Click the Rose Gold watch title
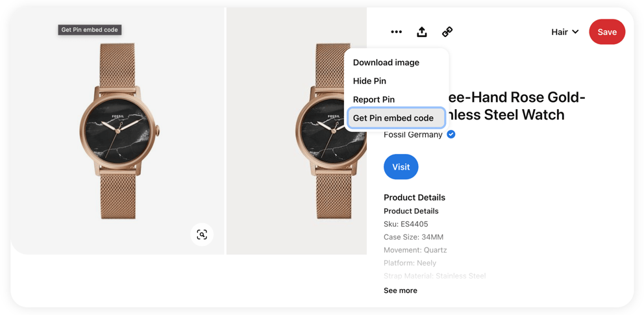Screen dimensions: 644x315 tap(485, 106)
